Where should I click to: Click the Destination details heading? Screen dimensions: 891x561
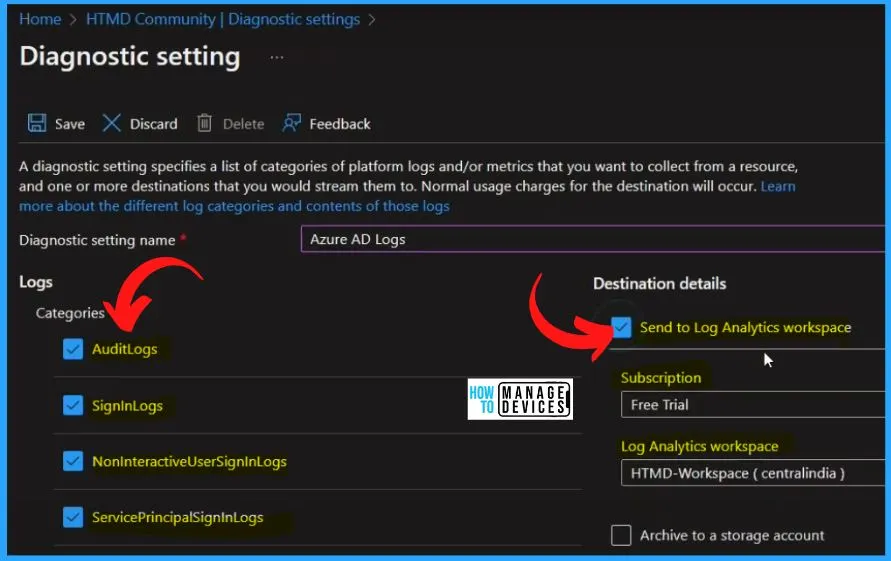coord(659,284)
